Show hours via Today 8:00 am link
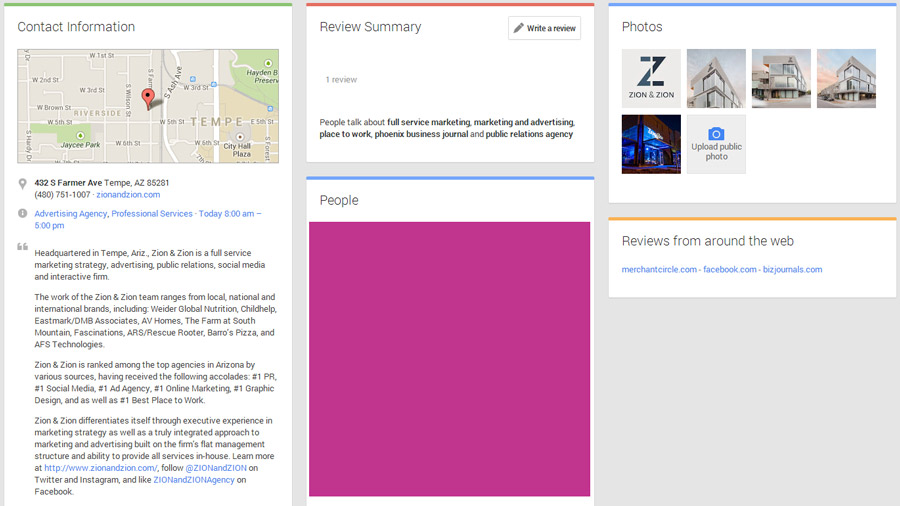The image size is (900, 506). [230, 213]
